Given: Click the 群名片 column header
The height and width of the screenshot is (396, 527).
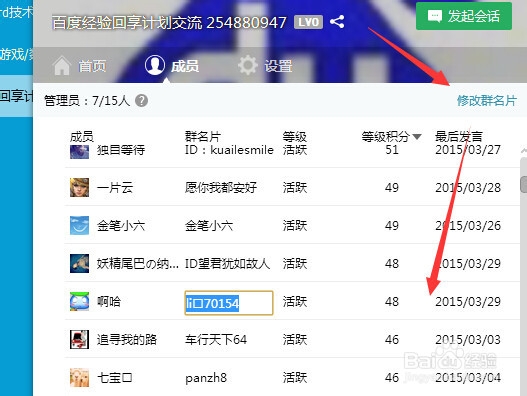Looking at the screenshot, I should 203,136.
